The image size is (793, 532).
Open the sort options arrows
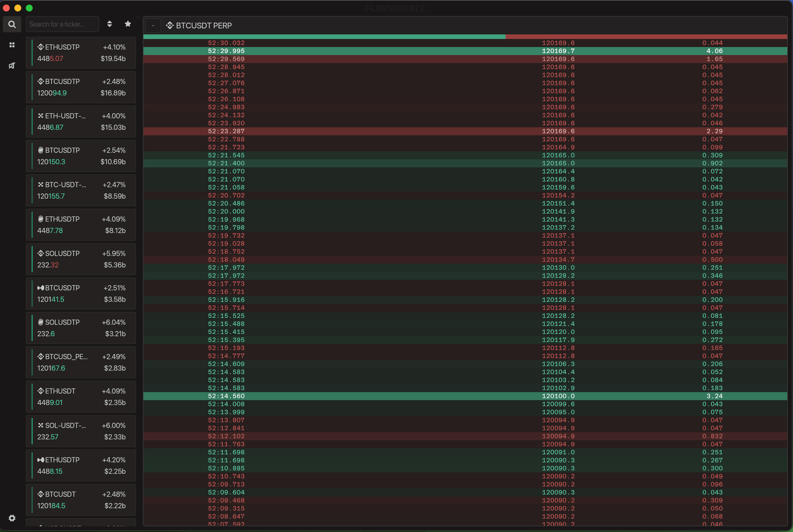[109, 24]
